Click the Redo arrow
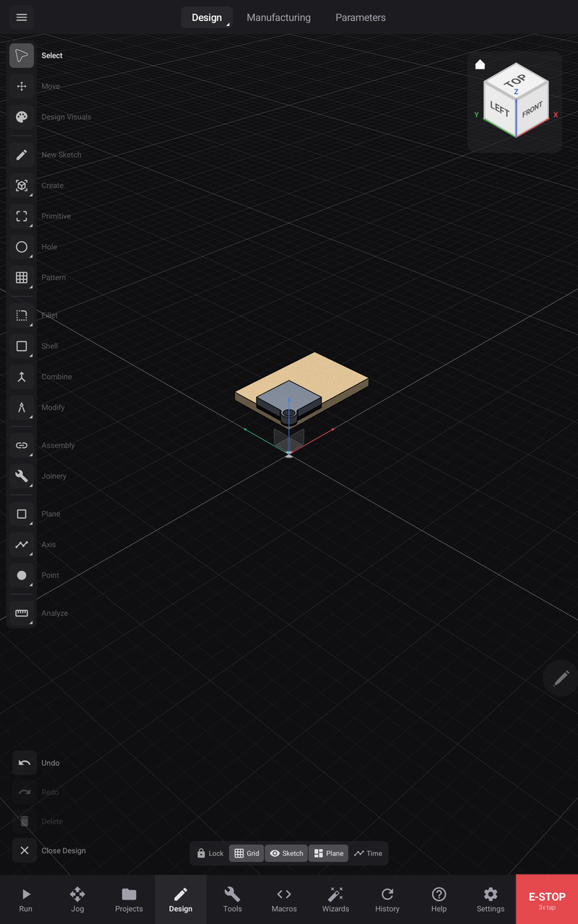 pos(25,792)
